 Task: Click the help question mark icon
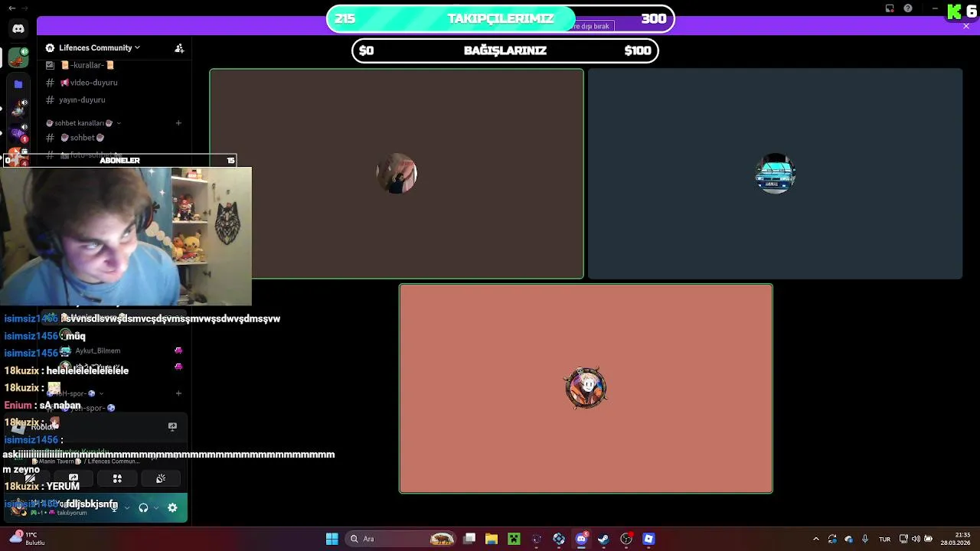click(908, 8)
